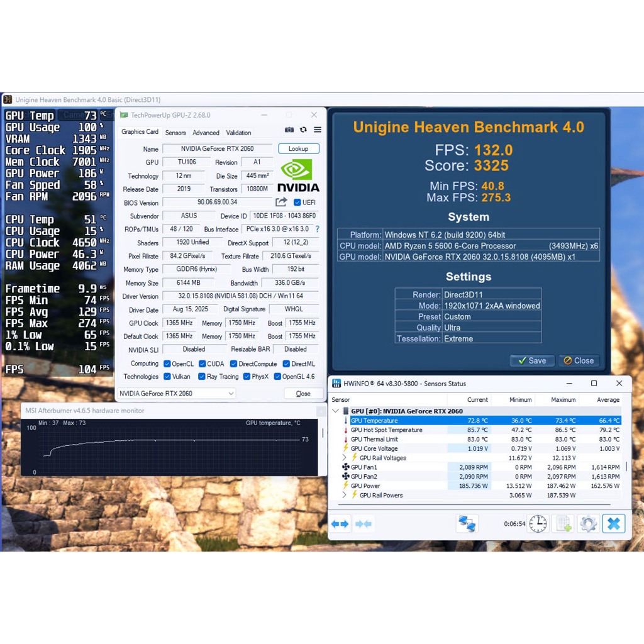
Task: Switch to the Graphics Card tab
Action: click(140, 132)
